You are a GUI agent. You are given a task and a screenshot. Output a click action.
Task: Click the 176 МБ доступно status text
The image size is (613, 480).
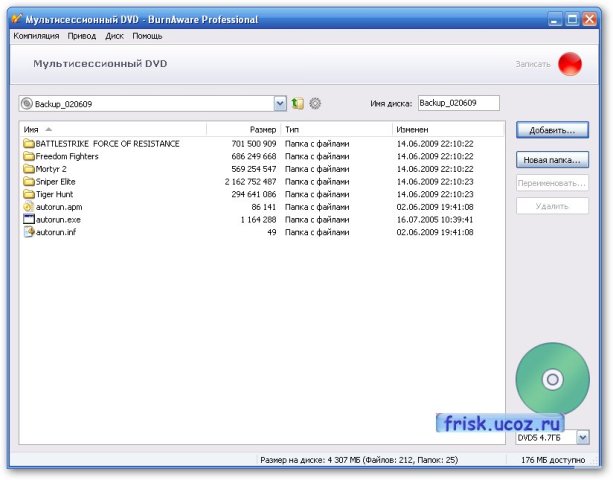click(553, 460)
